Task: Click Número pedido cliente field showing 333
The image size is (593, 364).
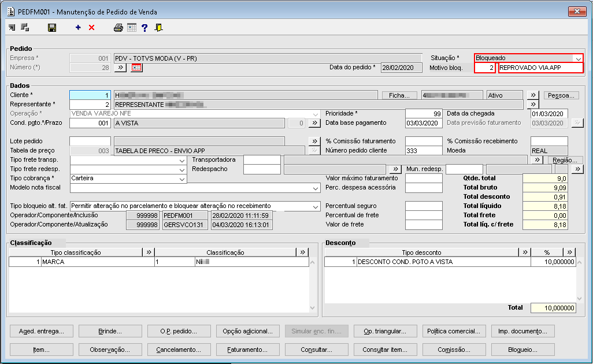Action: click(424, 150)
